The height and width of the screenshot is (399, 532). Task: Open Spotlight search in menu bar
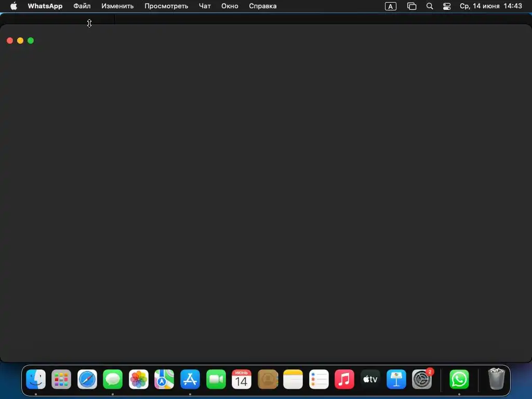click(430, 6)
